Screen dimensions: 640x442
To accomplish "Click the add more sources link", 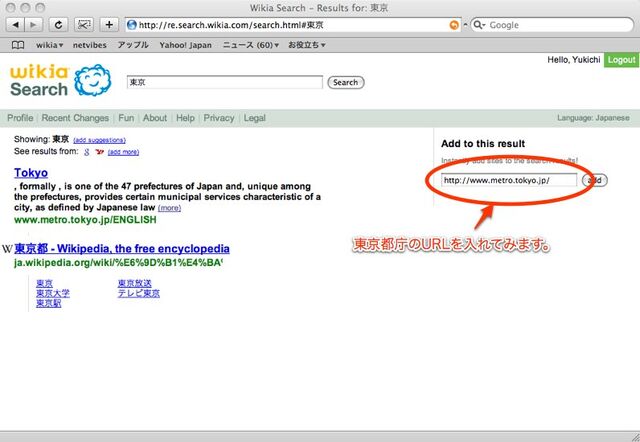I will tap(123, 152).
